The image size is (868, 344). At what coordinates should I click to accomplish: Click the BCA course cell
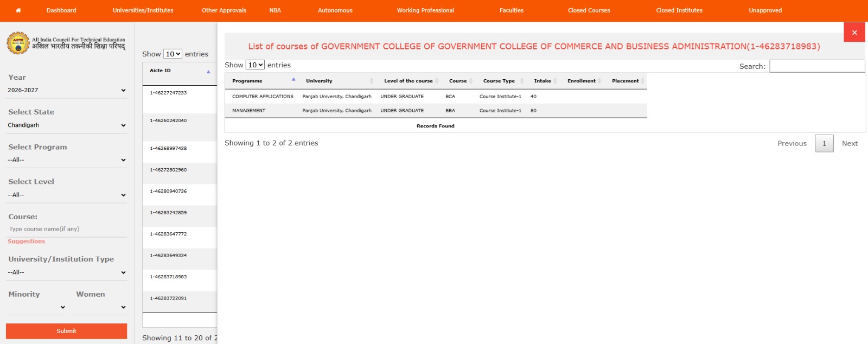click(450, 97)
